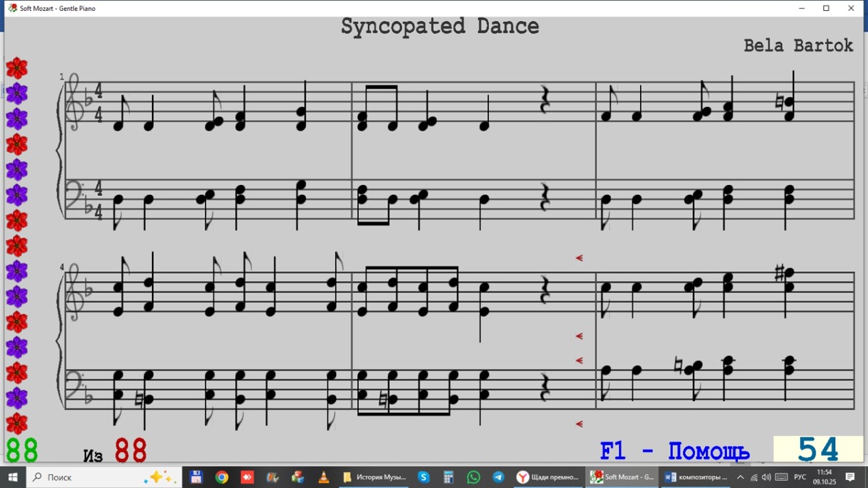Click the Soft Mozart icon in the title bar
The height and width of the screenshot is (488, 868).
12,8
